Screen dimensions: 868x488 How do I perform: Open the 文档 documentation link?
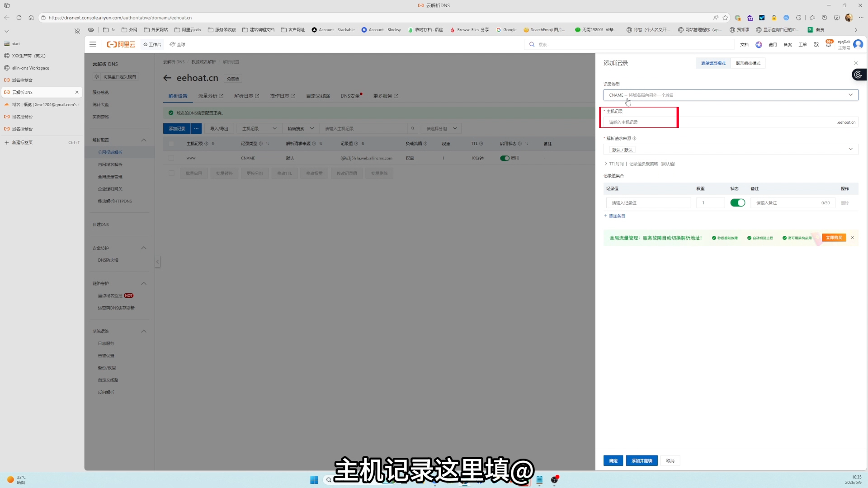point(744,44)
